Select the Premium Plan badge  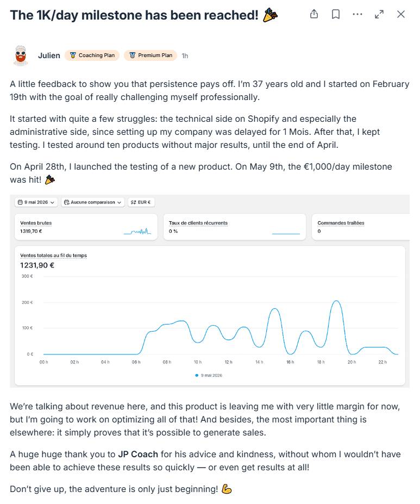pos(151,55)
